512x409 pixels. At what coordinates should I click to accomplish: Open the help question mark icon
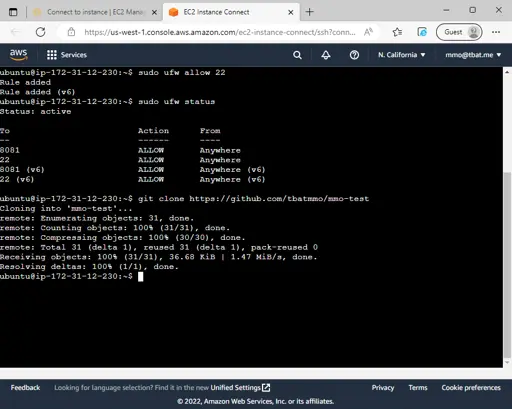(354, 55)
